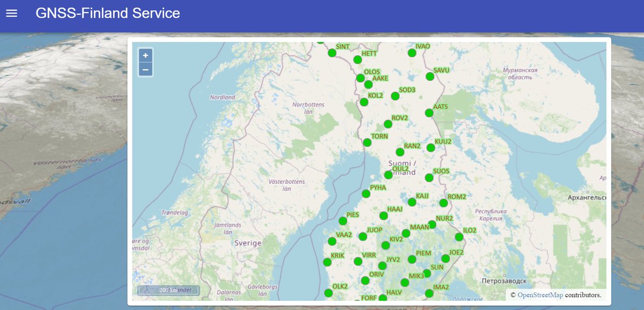The width and height of the screenshot is (644, 310).
Task: Click the Республика Карелия map label
Action: [491, 214]
